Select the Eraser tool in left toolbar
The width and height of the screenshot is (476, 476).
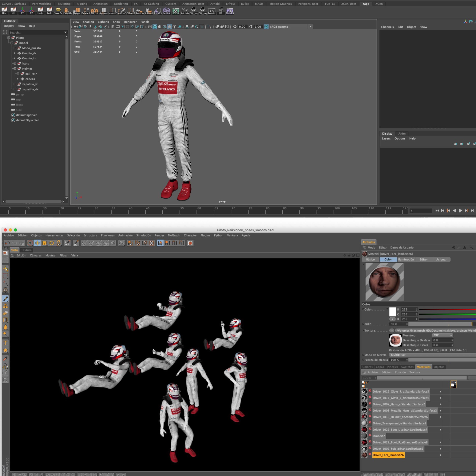tap(5, 313)
